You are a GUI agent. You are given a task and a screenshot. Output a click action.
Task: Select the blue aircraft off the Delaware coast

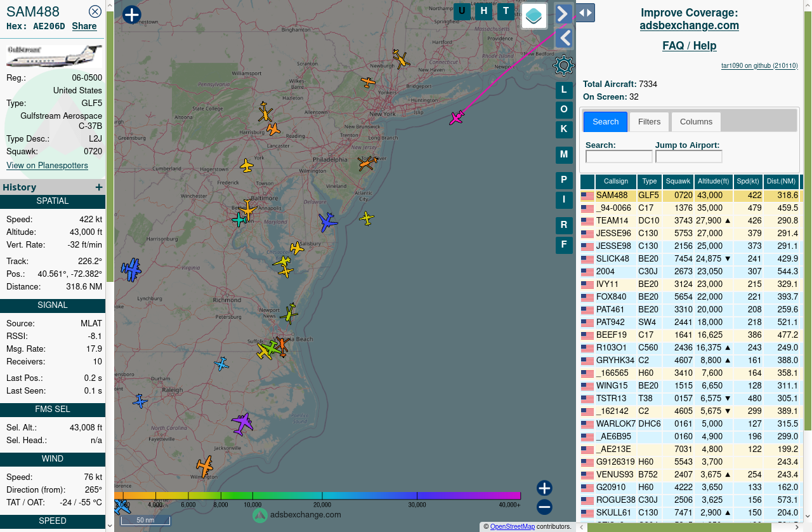point(327,222)
